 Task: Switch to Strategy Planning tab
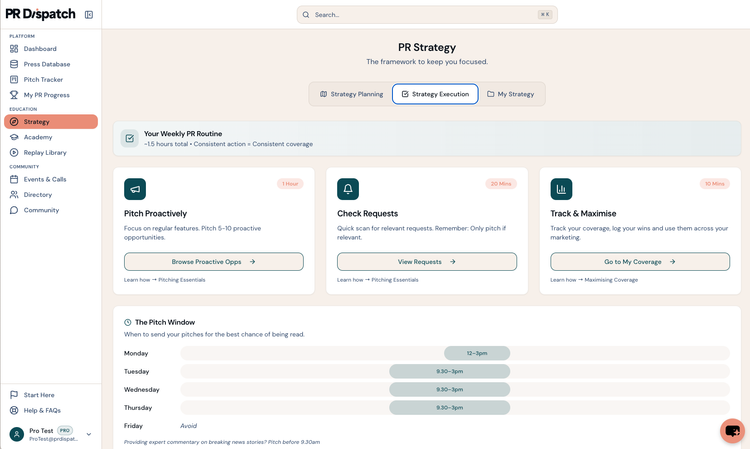(x=352, y=94)
